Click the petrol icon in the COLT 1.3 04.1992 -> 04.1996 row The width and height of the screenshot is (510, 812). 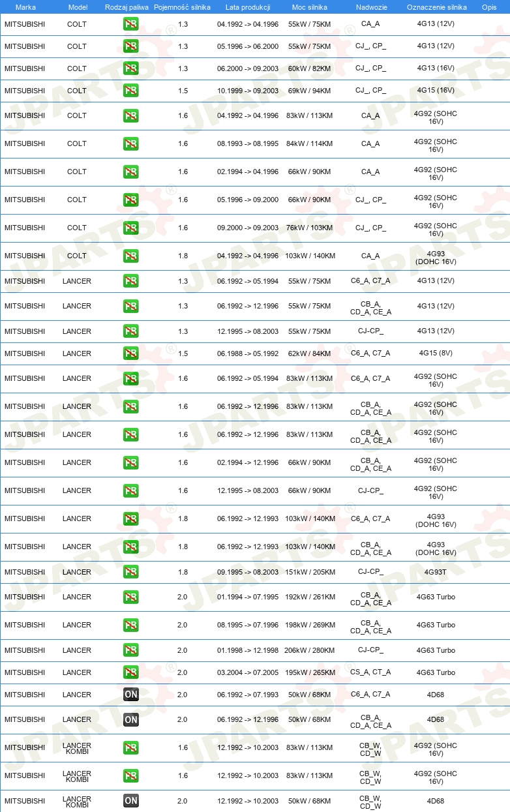click(x=131, y=24)
